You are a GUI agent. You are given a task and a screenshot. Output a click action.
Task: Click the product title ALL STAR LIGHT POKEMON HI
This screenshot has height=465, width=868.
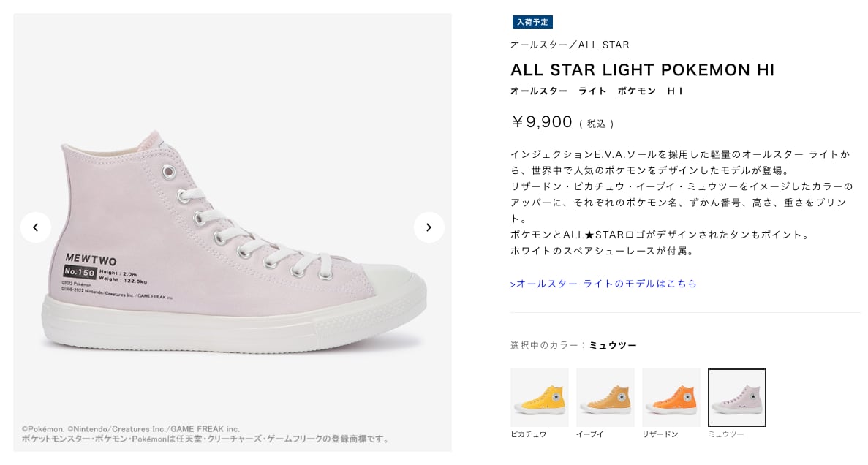pos(644,70)
